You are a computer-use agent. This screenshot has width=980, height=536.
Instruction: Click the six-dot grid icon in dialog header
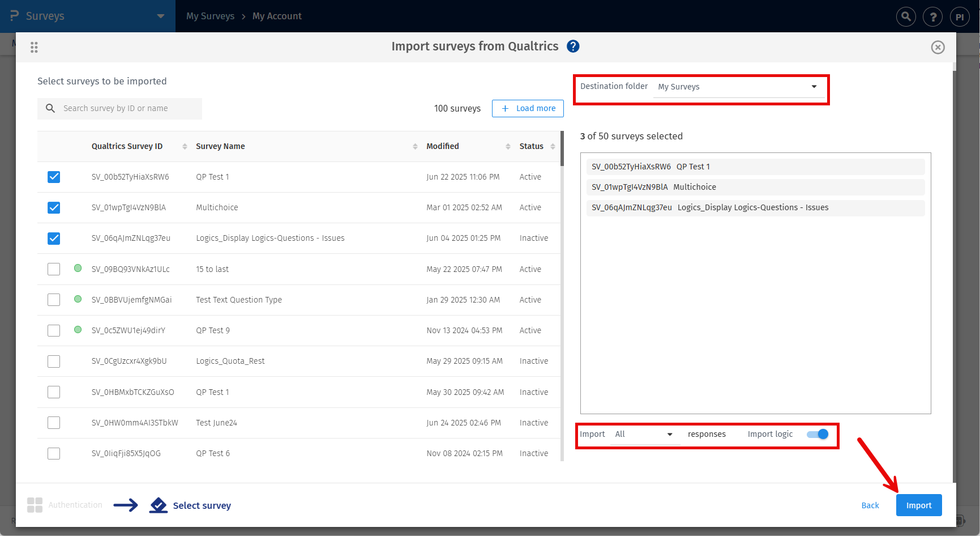pos(34,48)
